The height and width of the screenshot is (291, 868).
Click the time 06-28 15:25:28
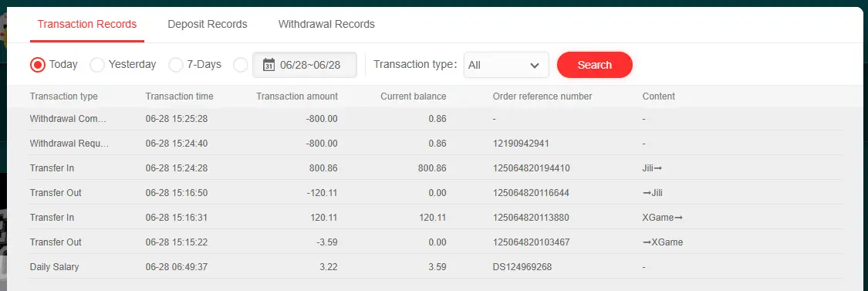coord(177,119)
